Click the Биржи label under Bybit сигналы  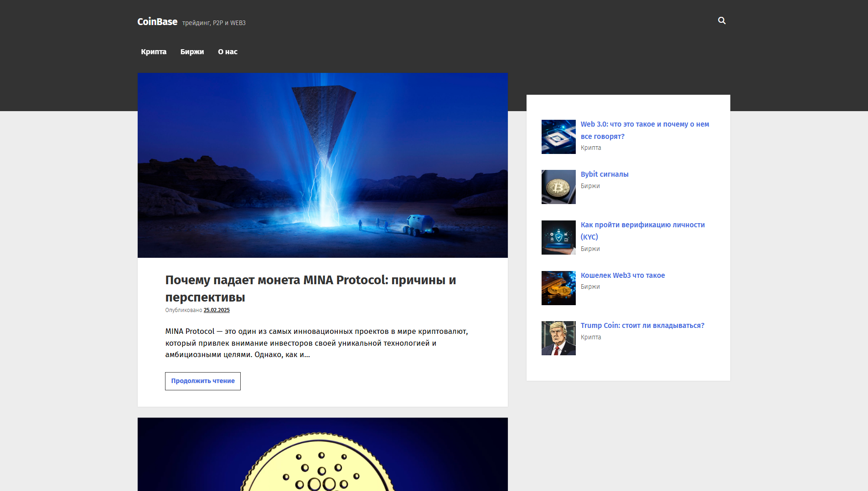[x=590, y=186]
